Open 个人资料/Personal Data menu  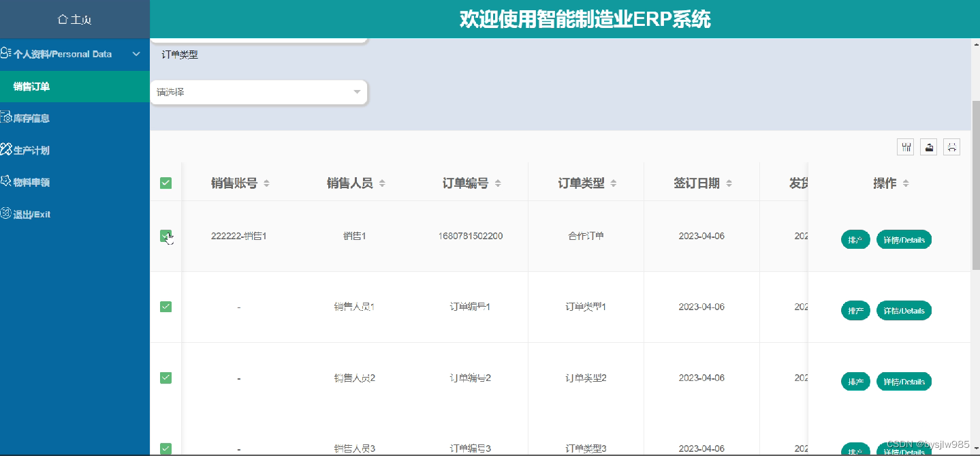pos(75,54)
